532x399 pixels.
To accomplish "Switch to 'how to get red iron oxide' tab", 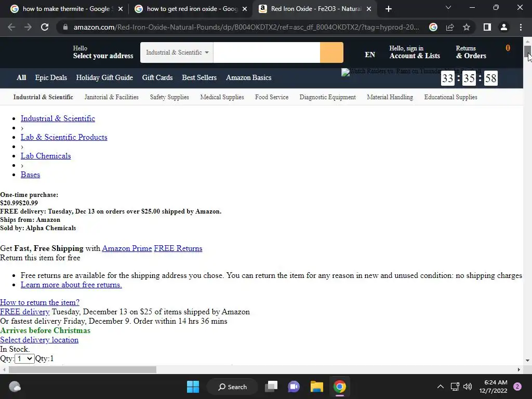I will (x=190, y=9).
